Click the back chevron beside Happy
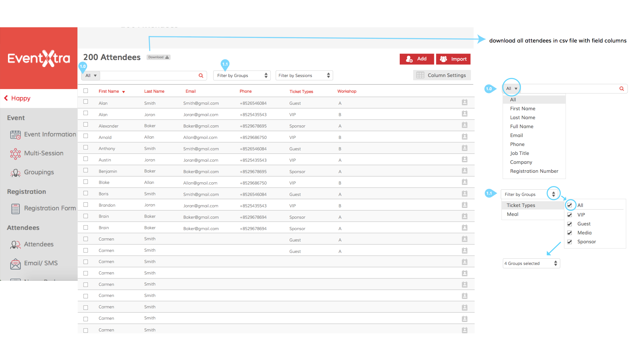 pos(6,98)
